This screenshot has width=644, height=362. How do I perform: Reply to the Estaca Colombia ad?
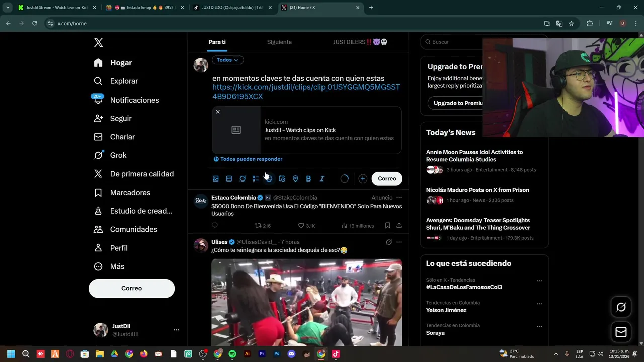point(215,225)
